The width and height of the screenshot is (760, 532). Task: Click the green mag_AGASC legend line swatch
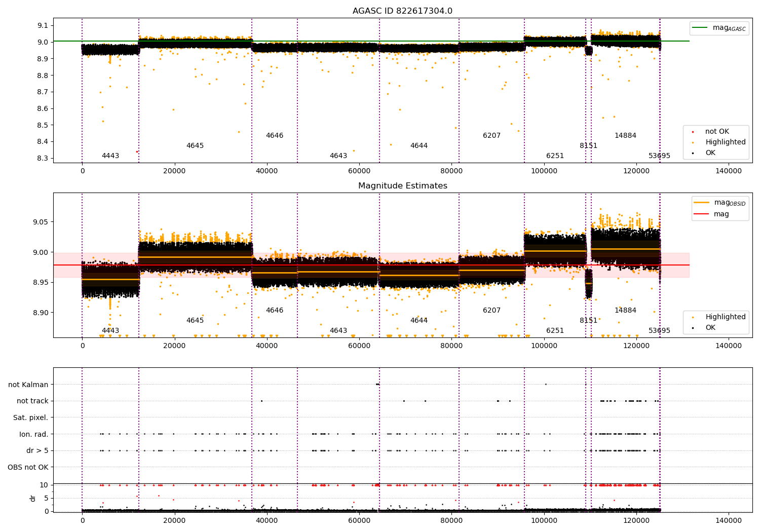click(x=700, y=27)
